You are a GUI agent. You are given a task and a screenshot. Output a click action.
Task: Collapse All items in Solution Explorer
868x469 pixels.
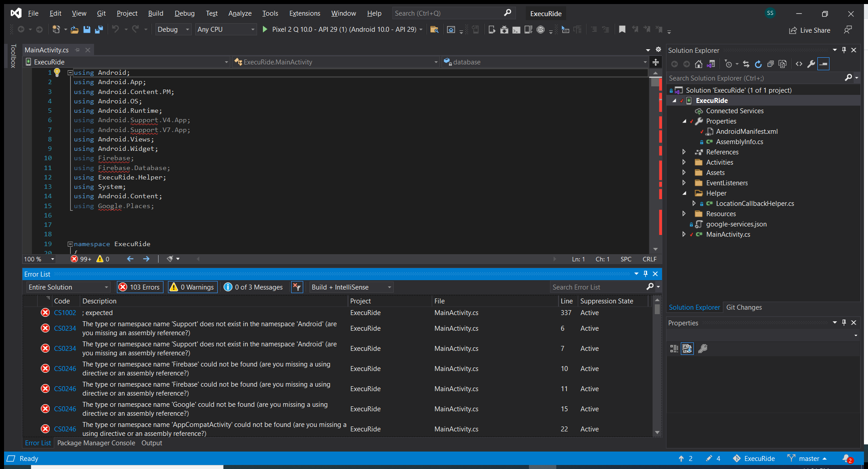770,64
